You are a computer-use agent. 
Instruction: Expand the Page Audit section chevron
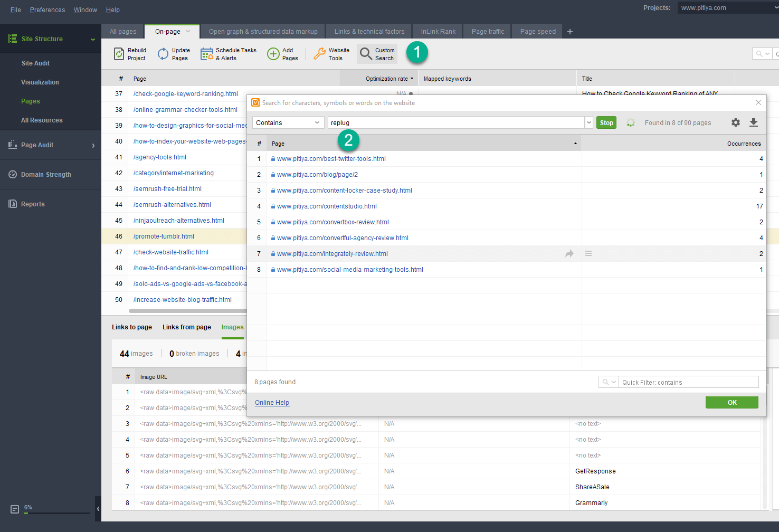click(93, 145)
